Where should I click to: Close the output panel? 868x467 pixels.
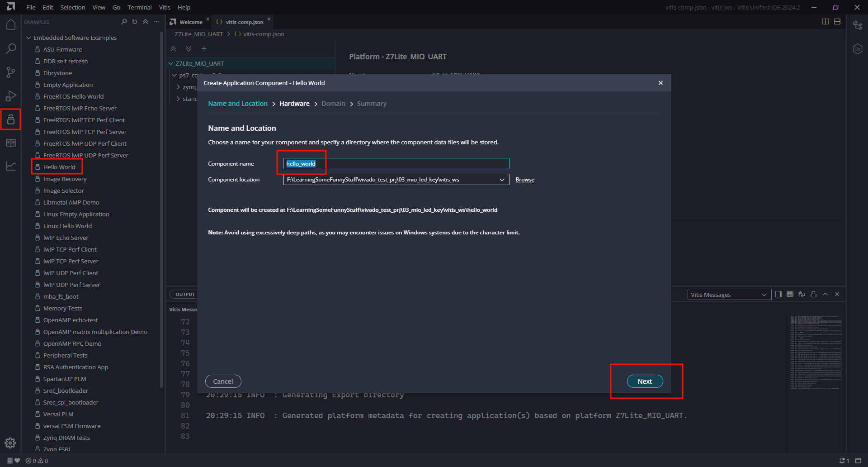(x=837, y=294)
